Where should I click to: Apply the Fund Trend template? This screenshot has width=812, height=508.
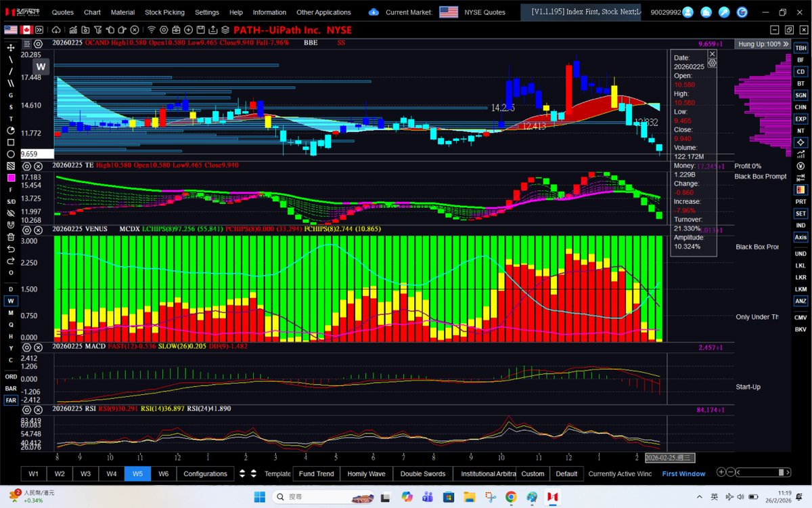[316, 473]
